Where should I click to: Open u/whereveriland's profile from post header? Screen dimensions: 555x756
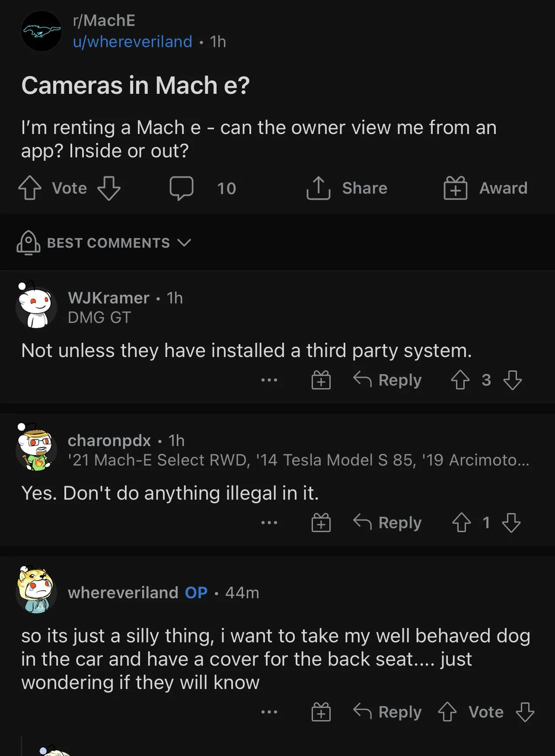(133, 41)
